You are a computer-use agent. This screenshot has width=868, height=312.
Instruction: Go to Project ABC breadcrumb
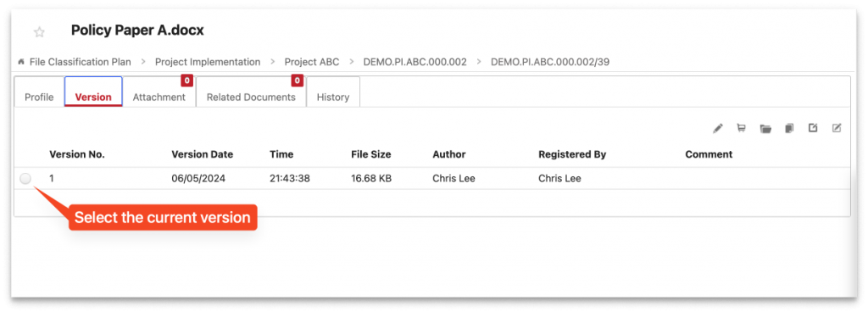coord(312,62)
